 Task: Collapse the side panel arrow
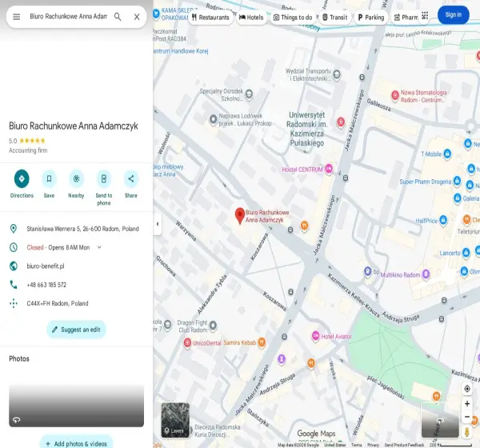158,224
